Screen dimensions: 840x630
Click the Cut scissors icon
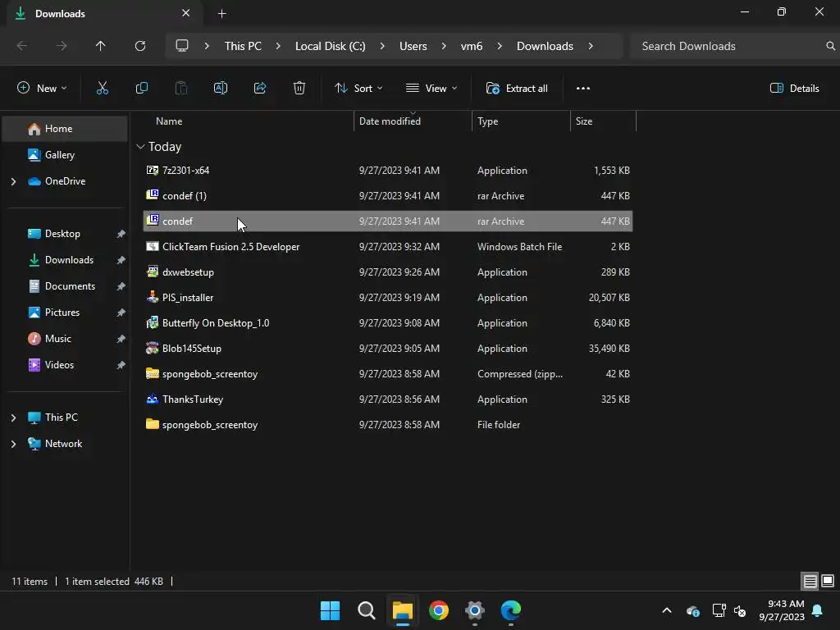click(x=102, y=88)
